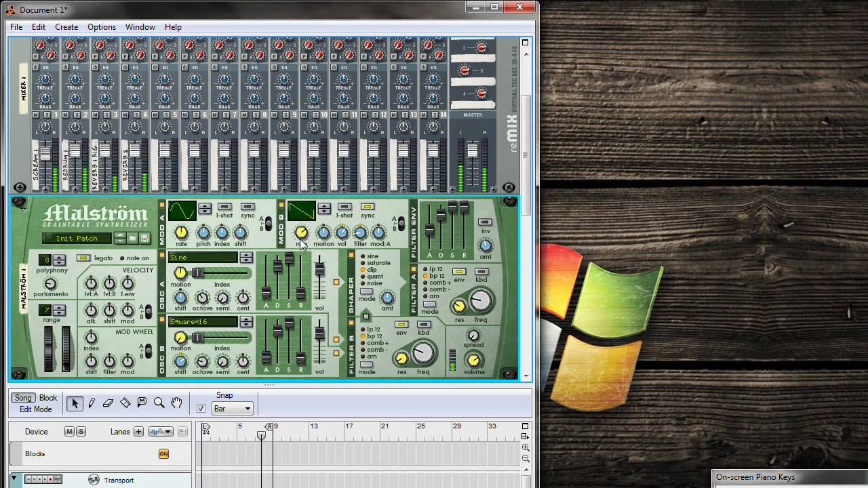868x488 pixels.
Task: Click the Mod B waveform display
Action: [x=301, y=211]
